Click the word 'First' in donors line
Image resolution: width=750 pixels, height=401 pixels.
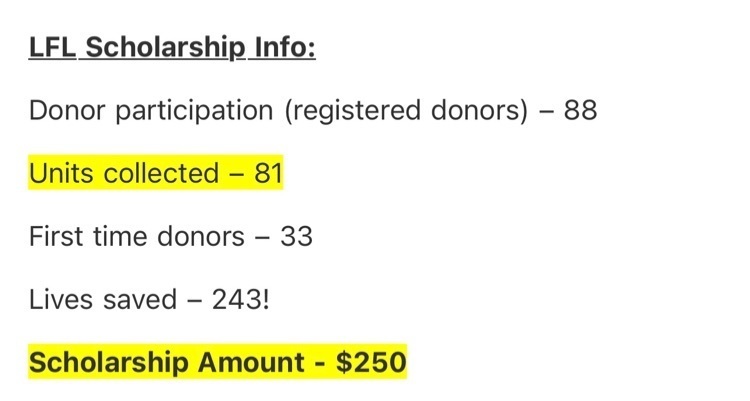click(x=56, y=236)
